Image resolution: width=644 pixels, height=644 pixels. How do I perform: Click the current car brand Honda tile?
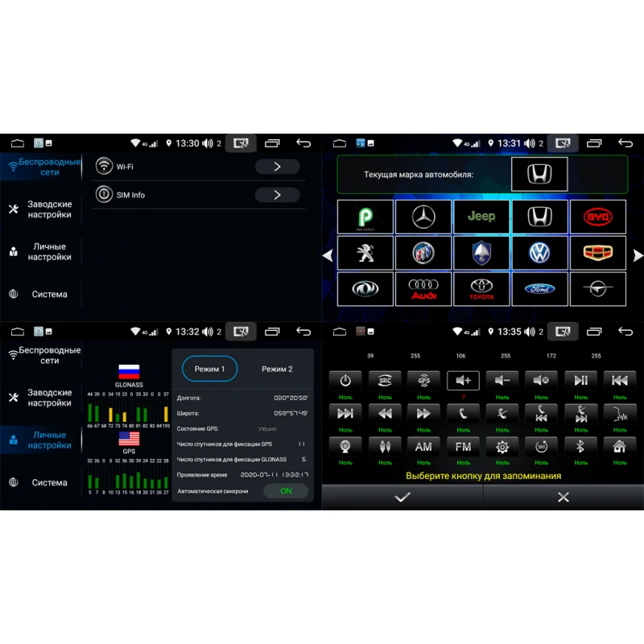539,174
